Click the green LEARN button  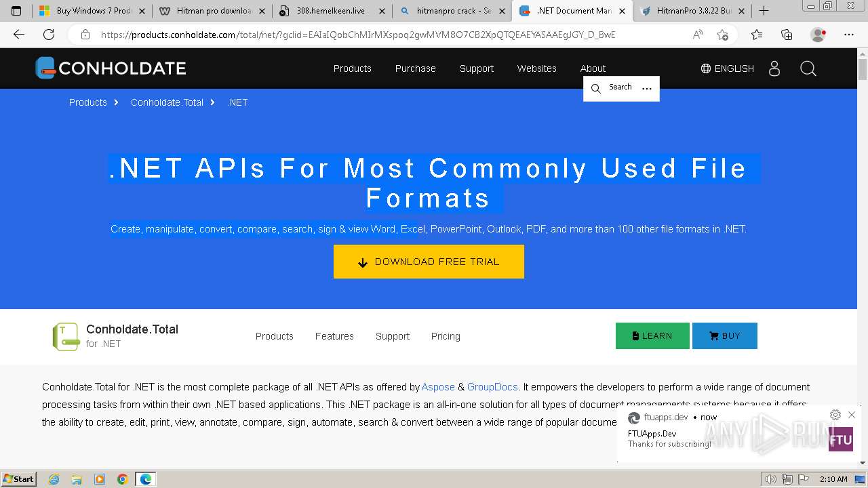coord(652,336)
